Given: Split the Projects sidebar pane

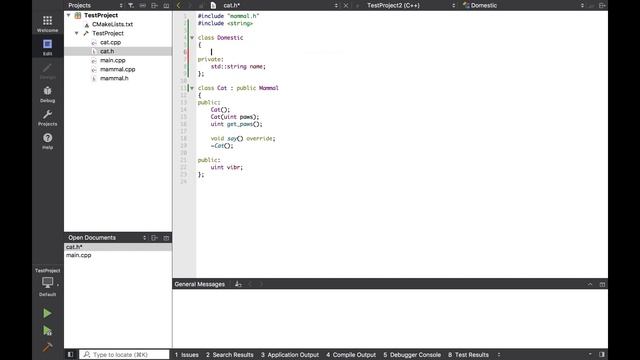Looking at the screenshot, I should (x=154, y=5).
